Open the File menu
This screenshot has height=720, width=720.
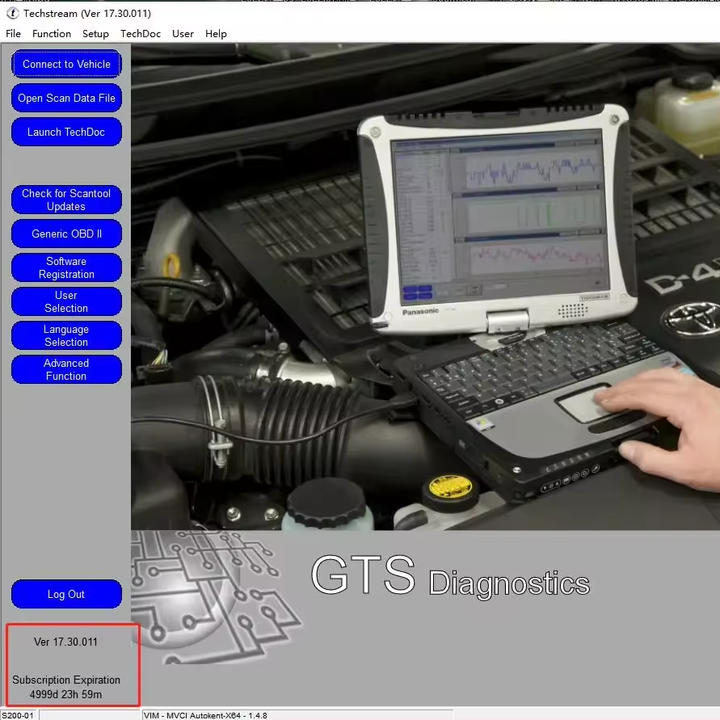click(13, 34)
